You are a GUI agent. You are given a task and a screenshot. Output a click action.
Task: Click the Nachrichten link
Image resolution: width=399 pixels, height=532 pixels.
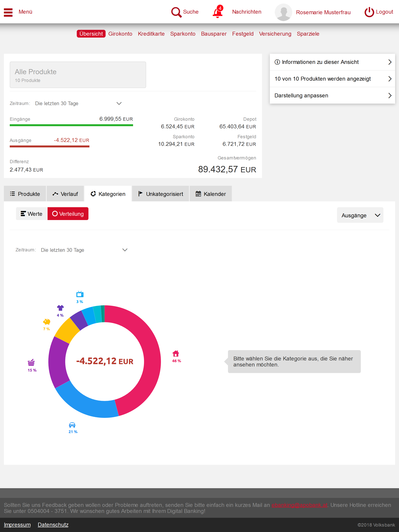(247, 12)
